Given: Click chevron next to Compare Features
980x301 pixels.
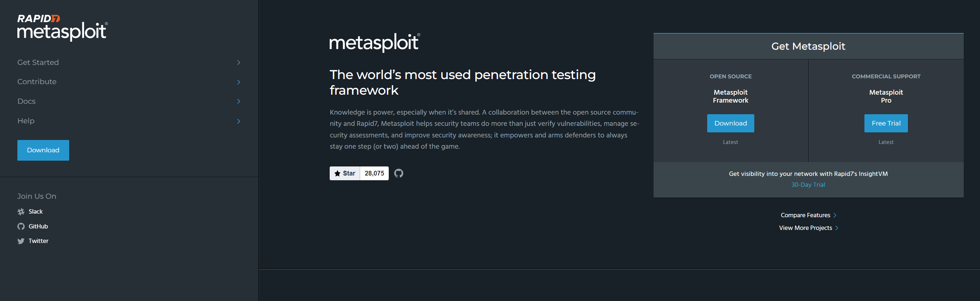Looking at the screenshot, I should [x=835, y=215].
